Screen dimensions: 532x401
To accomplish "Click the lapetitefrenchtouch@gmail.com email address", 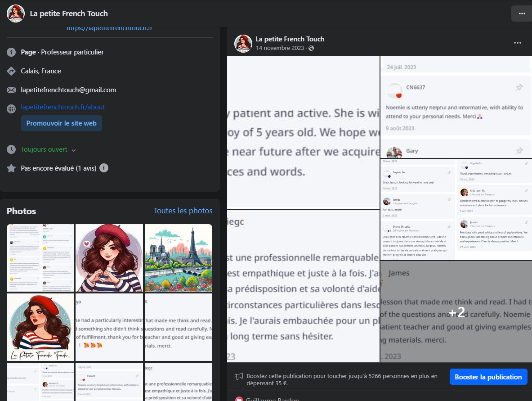I will 68,90.
